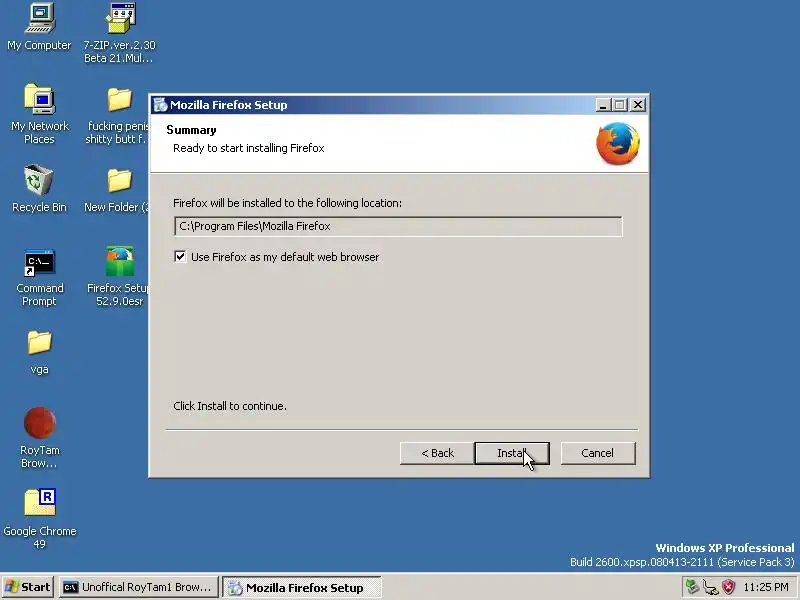Click the Safely Remove Hardware tray icon
Viewport: 800px width, 600px height.
[x=692, y=587]
